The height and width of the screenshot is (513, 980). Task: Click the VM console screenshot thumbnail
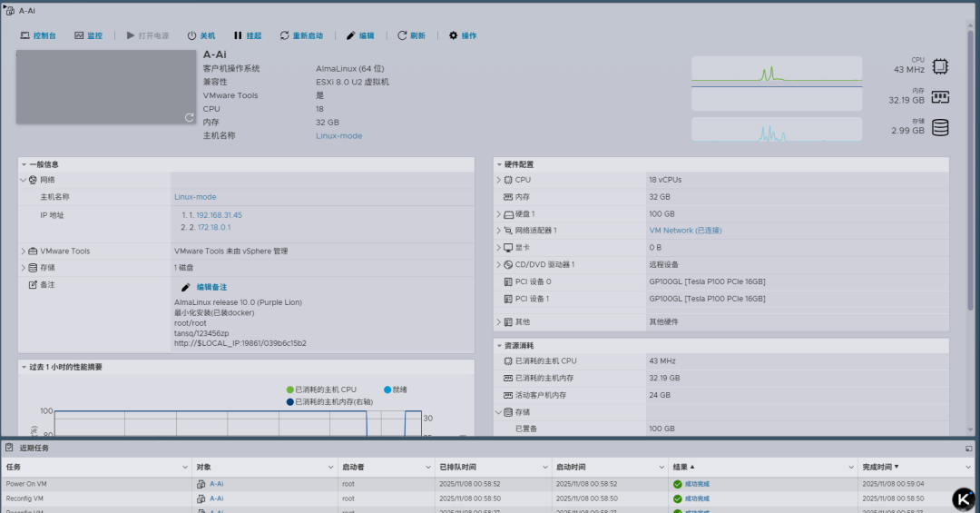(106, 87)
